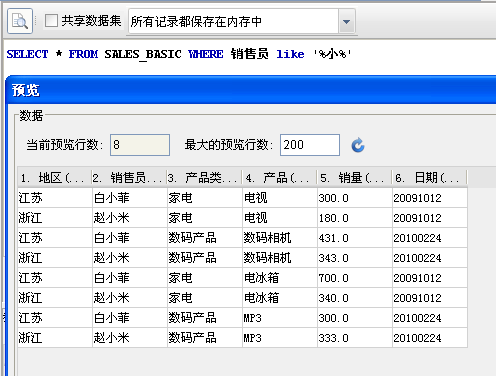This screenshot has height=376, width=496.
Task: Enable the 共享数据集 checkbox
Action: [51, 21]
